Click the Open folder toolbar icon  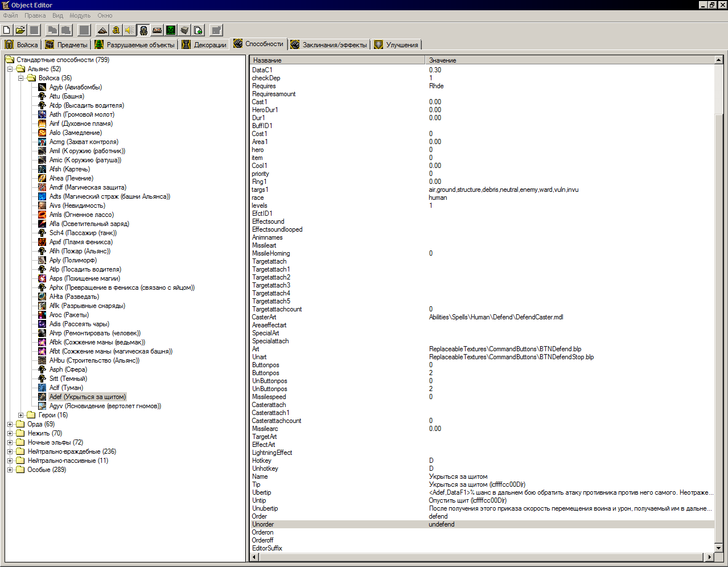20,30
